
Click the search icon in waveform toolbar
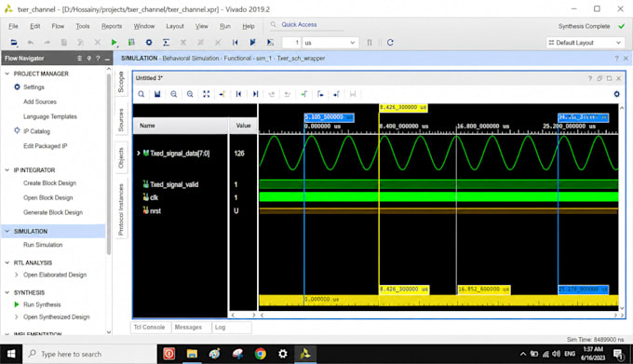(141, 94)
